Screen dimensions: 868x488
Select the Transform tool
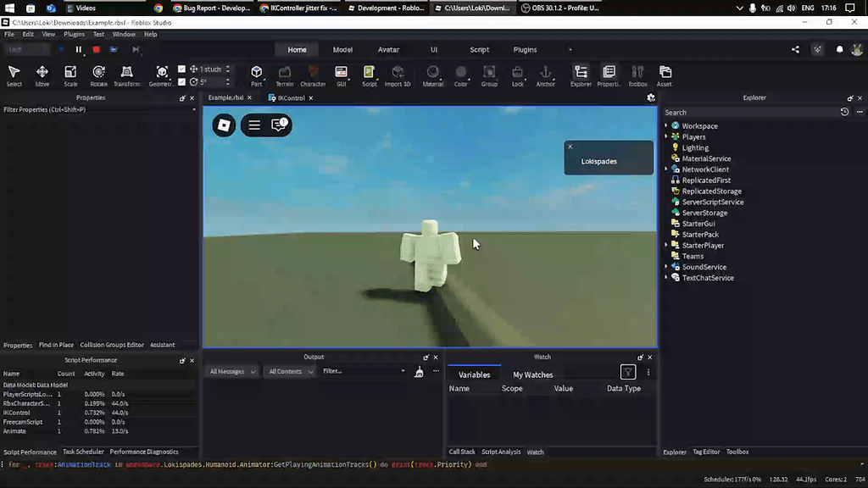click(x=127, y=75)
